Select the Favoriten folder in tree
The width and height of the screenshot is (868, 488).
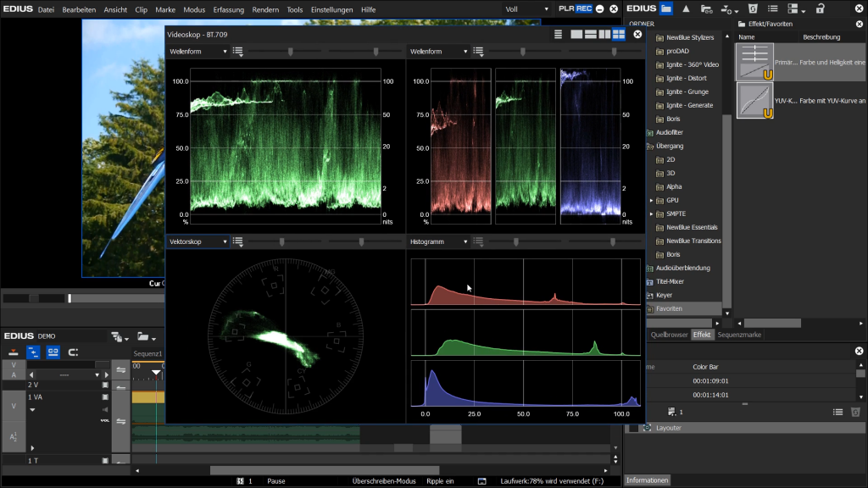pyautogui.click(x=668, y=308)
